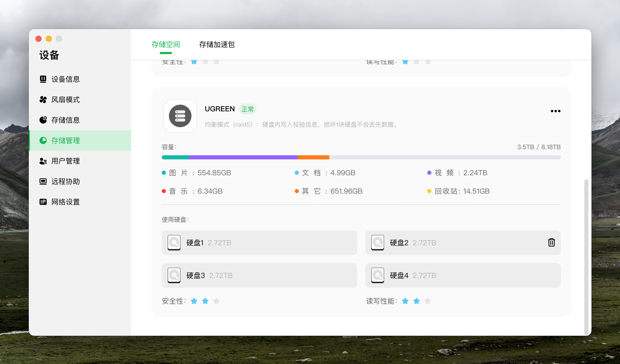Open 网络设置 via the IP icon
Viewport: 620px width, 364px height.
pos(43,202)
